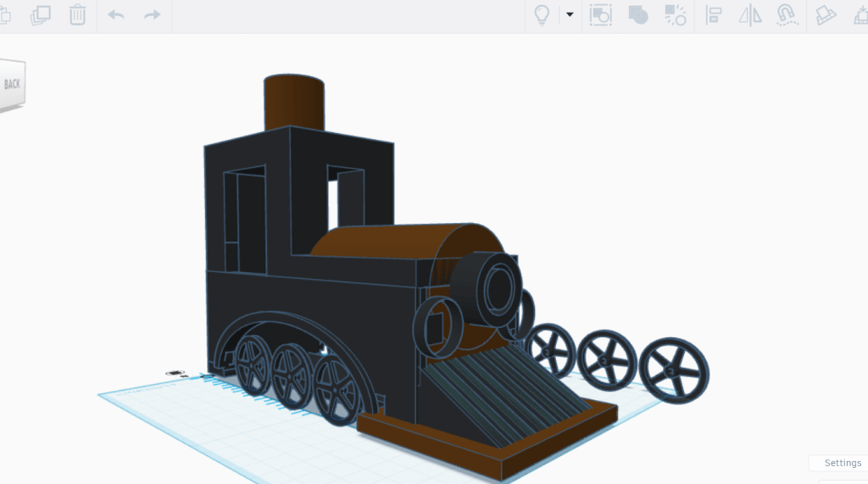
Task: Click the Ungroup shapes icon
Action: [x=675, y=14]
